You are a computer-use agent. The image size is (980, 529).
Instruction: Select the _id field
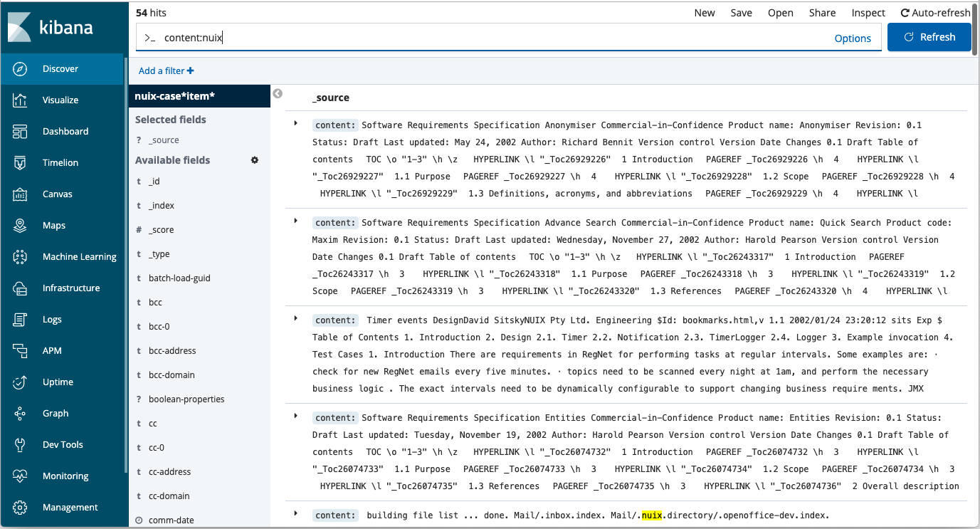pyautogui.click(x=154, y=182)
